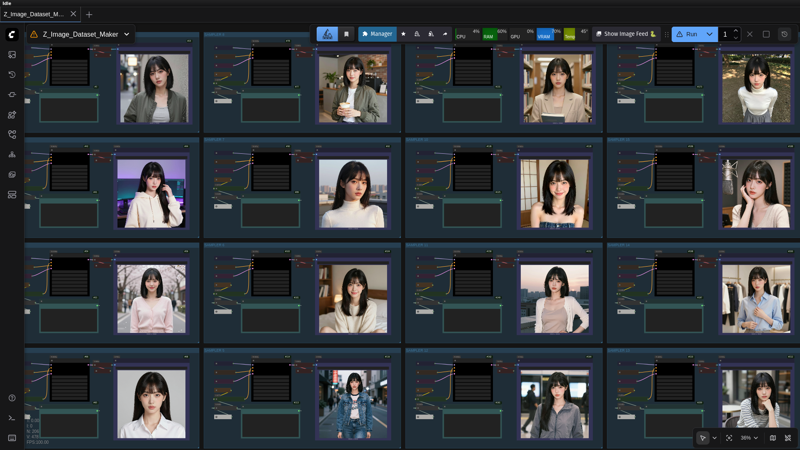Toggle the Show Image Feed panel
The width and height of the screenshot is (800, 450).
coord(626,34)
